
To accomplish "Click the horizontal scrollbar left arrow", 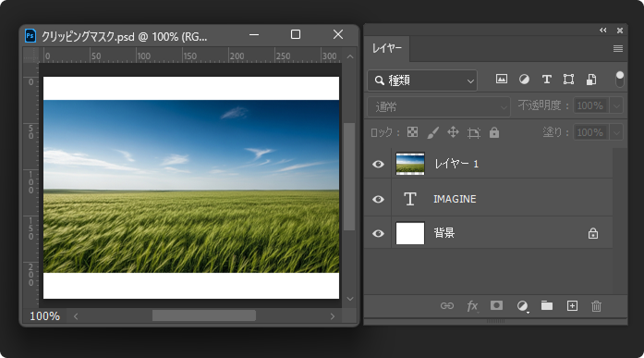I will point(76,316).
